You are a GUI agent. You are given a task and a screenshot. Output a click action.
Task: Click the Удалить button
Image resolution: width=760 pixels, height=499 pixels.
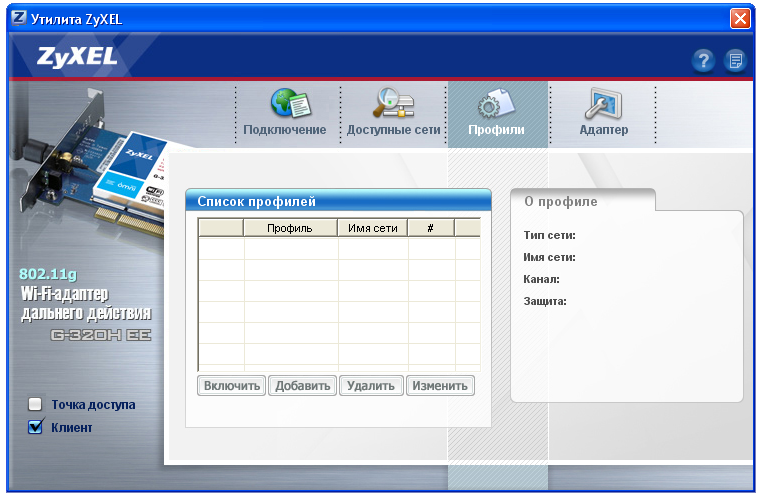point(371,386)
